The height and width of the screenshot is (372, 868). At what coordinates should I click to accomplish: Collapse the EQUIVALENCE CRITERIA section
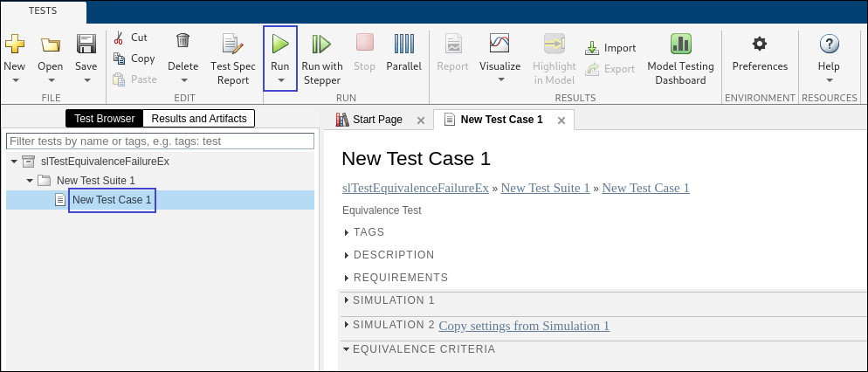click(x=346, y=349)
